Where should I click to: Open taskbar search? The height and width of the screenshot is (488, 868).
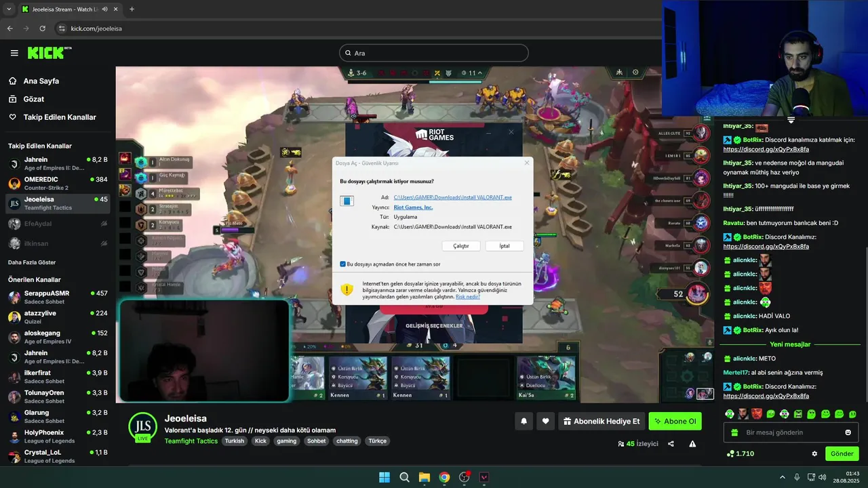click(x=405, y=477)
